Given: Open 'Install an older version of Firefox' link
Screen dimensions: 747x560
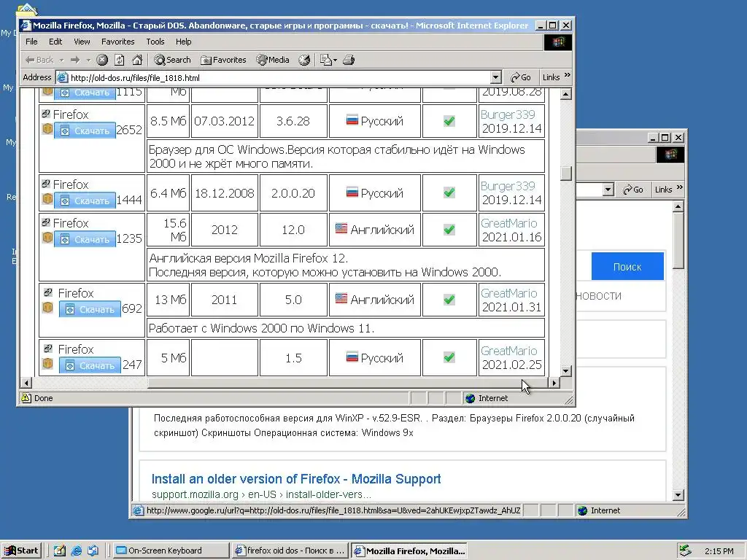Looking at the screenshot, I should [296, 479].
